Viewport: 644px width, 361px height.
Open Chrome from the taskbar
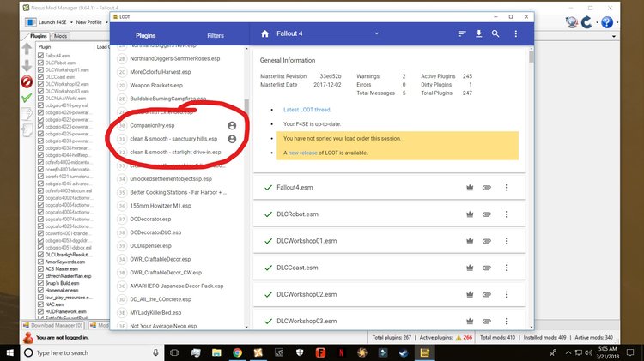pos(237,352)
